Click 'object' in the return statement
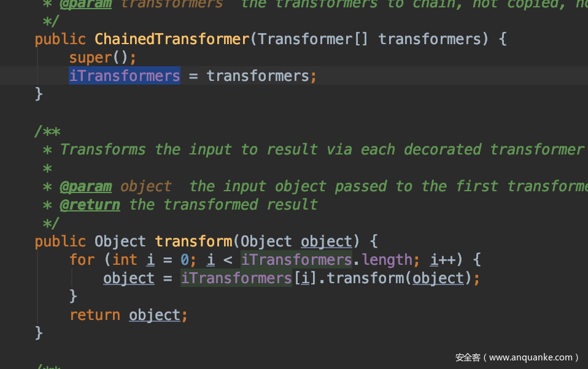The image size is (588, 369). pos(154,315)
